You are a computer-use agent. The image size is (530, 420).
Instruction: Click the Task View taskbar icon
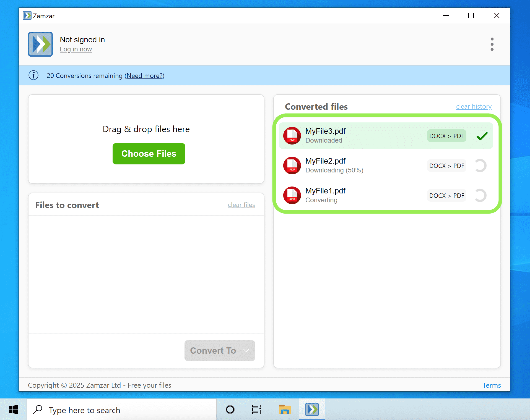[x=256, y=410]
